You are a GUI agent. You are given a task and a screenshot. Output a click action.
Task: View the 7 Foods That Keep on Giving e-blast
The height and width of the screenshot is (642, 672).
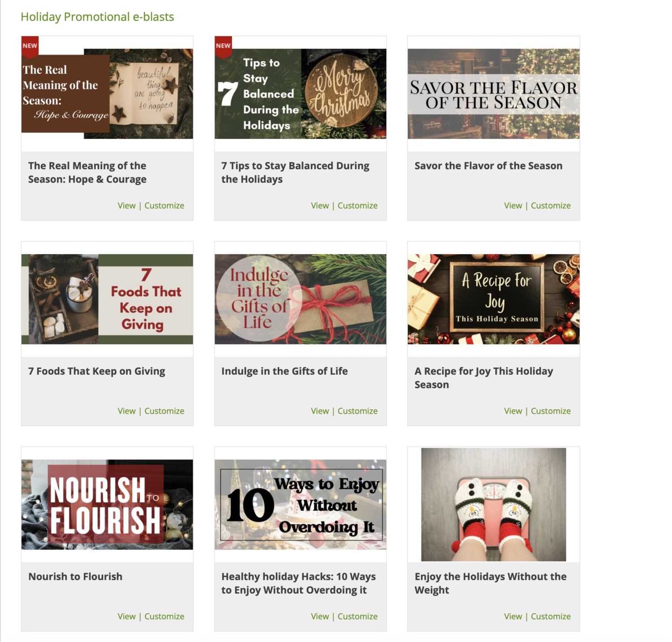click(x=126, y=411)
